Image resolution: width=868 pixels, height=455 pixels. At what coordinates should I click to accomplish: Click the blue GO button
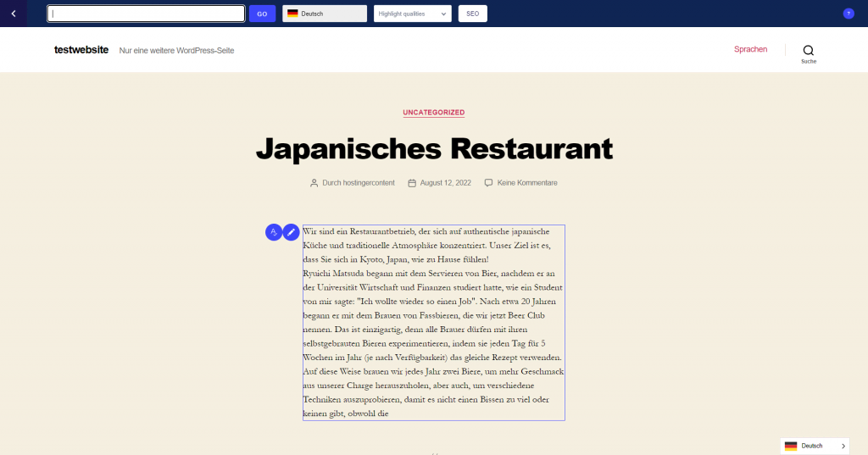click(x=262, y=14)
